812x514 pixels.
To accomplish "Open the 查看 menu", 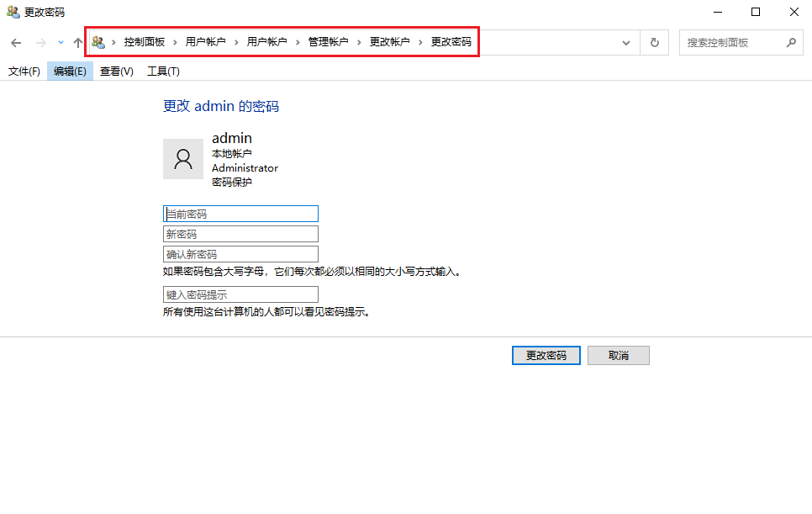I will [115, 72].
